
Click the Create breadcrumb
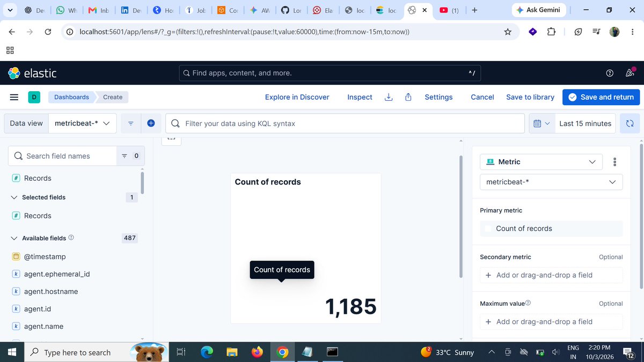click(x=113, y=97)
